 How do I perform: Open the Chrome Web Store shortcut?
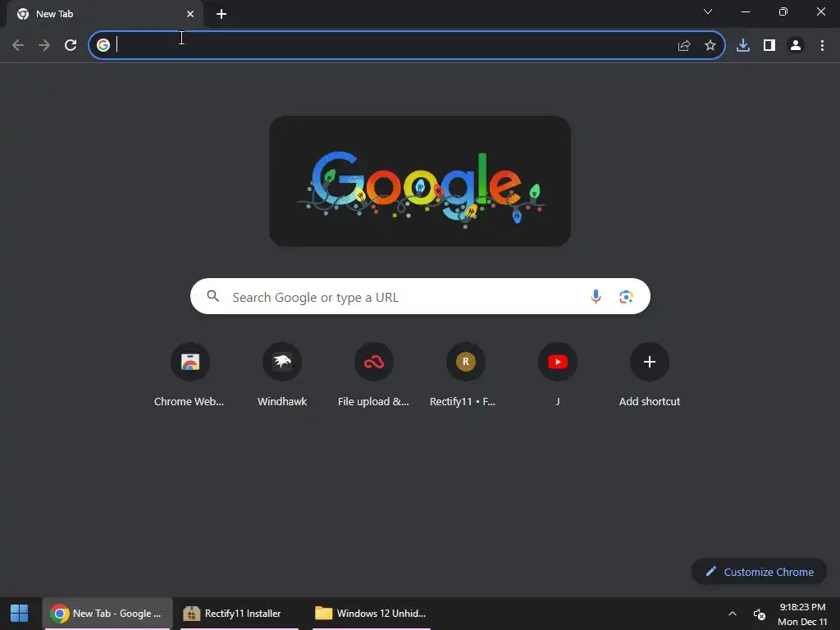click(x=189, y=362)
